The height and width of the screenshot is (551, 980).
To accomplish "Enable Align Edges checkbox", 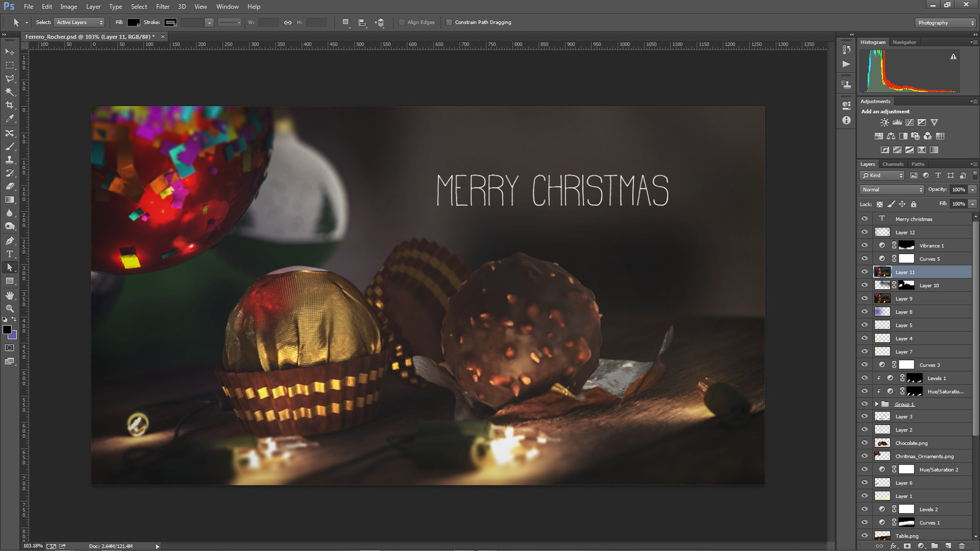I will 402,22.
